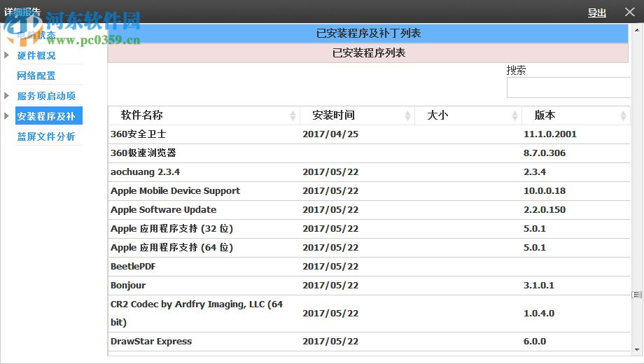The height and width of the screenshot is (364, 644).
Task: Click version 11.1.0.2001
Action: (550, 134)
